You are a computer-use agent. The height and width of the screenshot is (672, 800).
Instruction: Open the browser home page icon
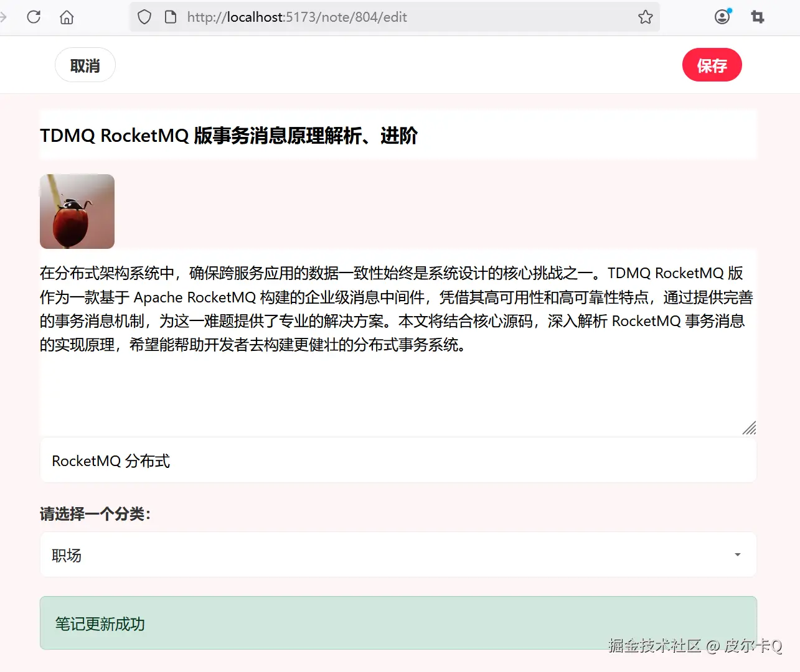coord(67,17)
